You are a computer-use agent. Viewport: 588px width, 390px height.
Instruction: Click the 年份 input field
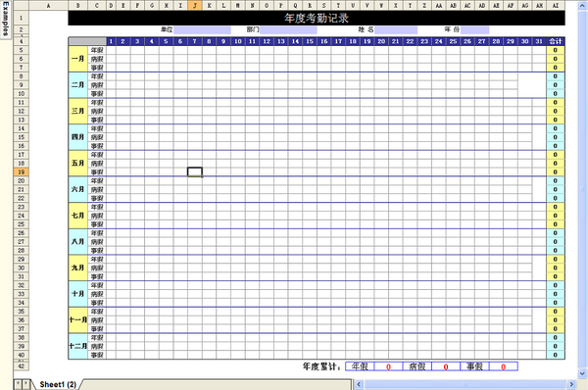(x=474, y=29)
